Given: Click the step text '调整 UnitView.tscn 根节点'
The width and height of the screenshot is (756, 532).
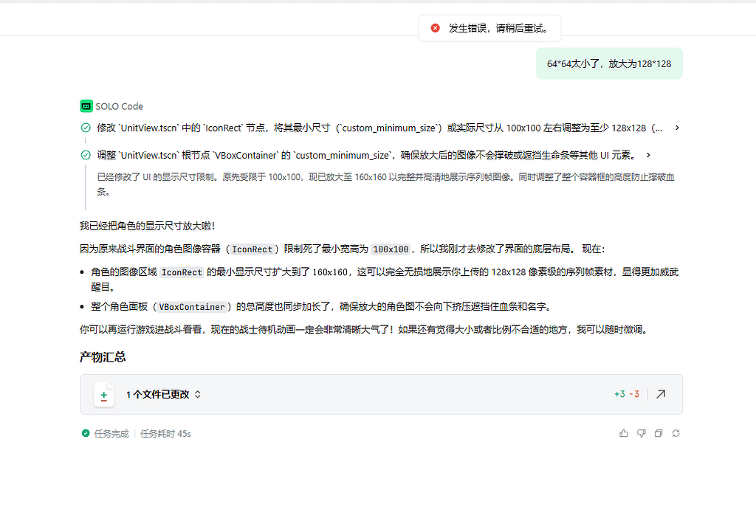Looking at the screenshot, I should click(x=366, y=155).
